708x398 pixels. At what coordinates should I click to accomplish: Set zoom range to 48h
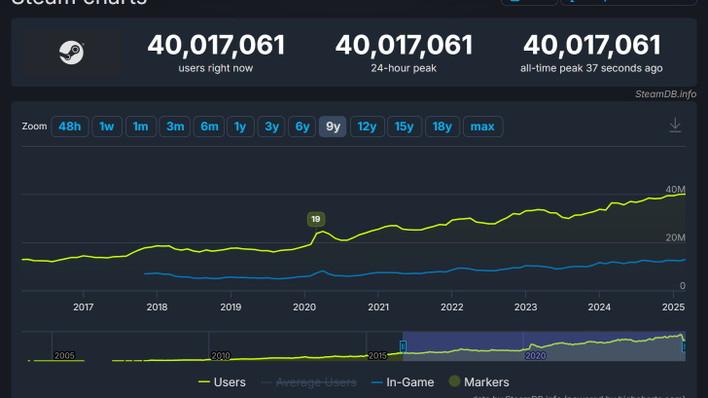[x=70, y=126]
